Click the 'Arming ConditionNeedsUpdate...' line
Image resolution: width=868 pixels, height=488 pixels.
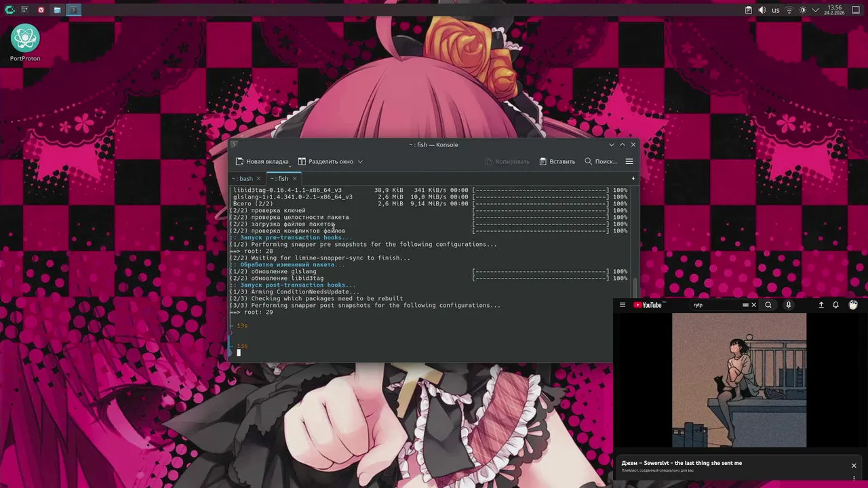[295, 291]
